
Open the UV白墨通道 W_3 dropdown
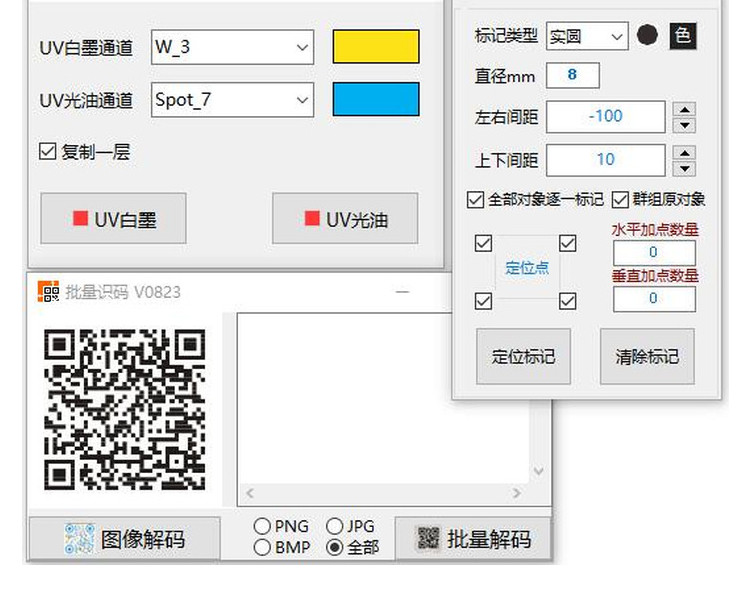pos(232,47)
